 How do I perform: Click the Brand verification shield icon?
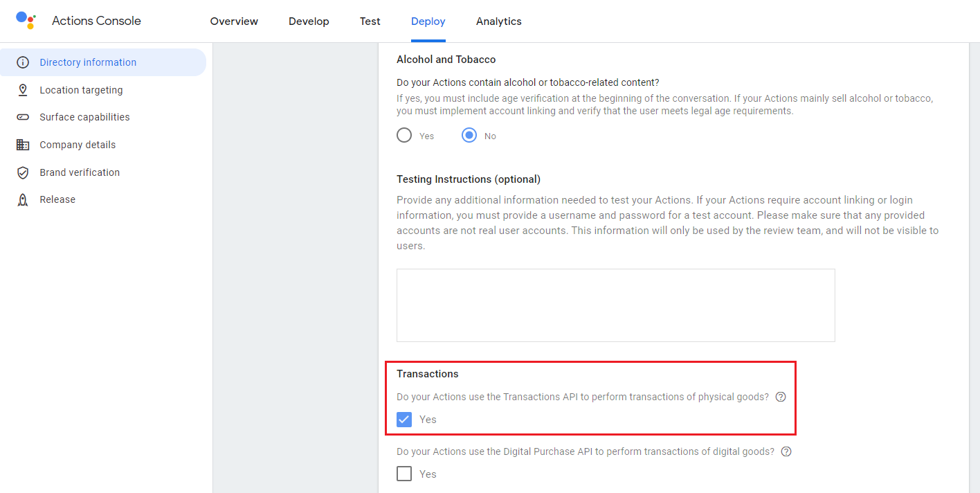23,172
